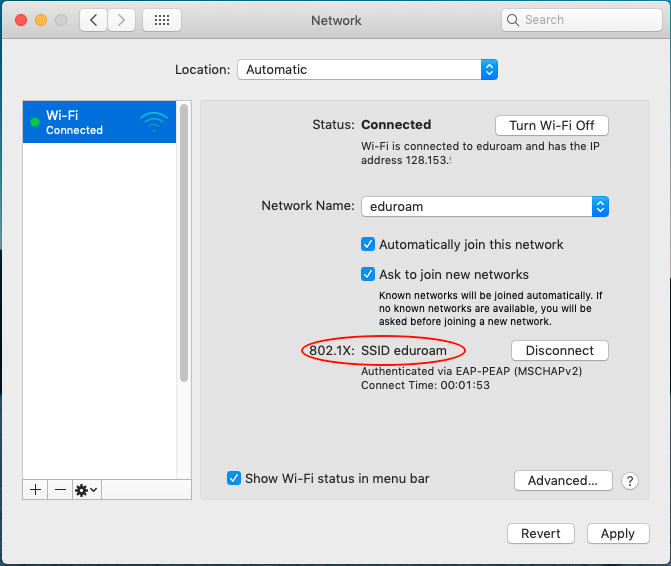Viewport: 671px width, 566px height.
Task: Click the forward navigation arrow
Action: 122,20
